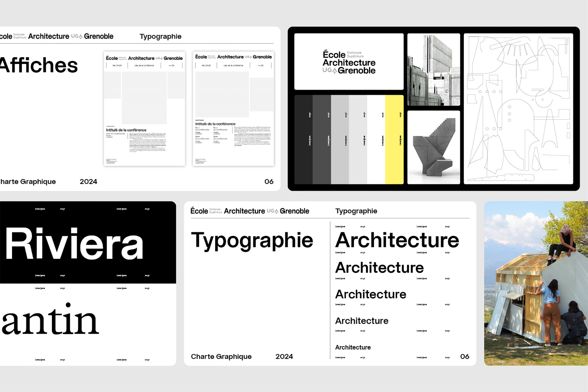Image resolution: width=588 pixels, height=392 pixels.
Task: Click the largest Architecture type specimen
Action: (x=397, y=240)
